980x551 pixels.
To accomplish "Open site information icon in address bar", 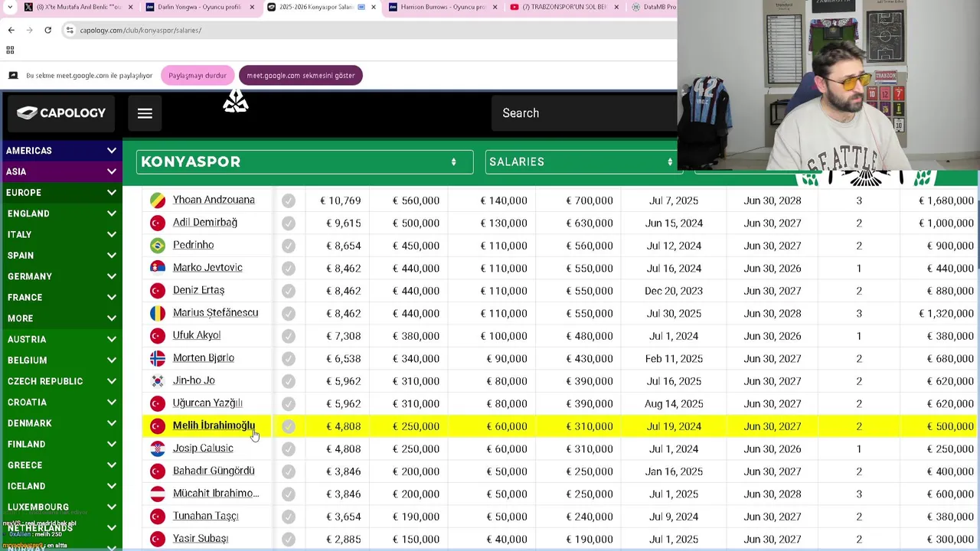I will point(70,30).
